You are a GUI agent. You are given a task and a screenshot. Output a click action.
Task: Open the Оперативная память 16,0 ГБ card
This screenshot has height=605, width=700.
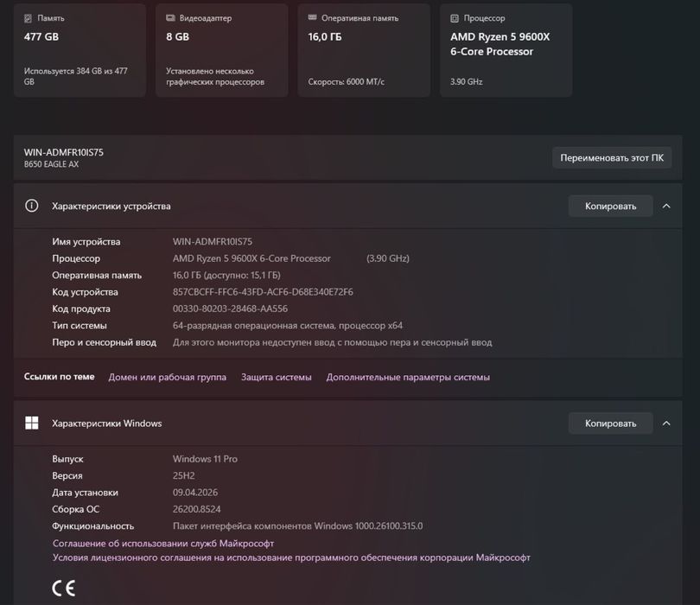(364, 50)
